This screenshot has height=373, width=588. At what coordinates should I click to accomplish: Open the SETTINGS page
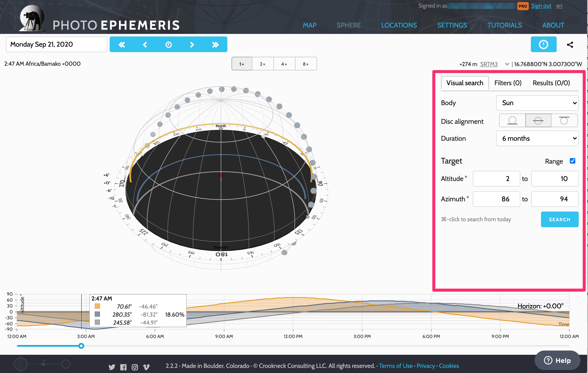[452, 25]
